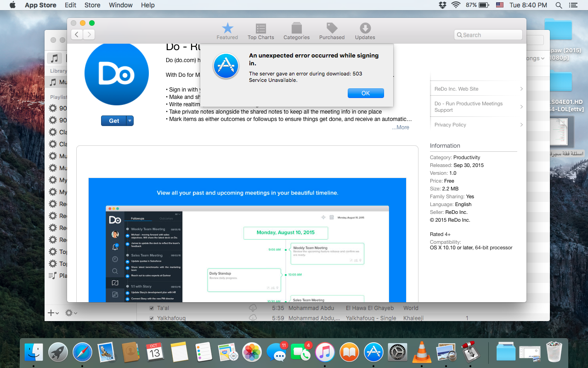The width and height of the screenshot is (588, 368).
Task: Click cloud download icon for Ta'al
Action: (x=253, y=308)
